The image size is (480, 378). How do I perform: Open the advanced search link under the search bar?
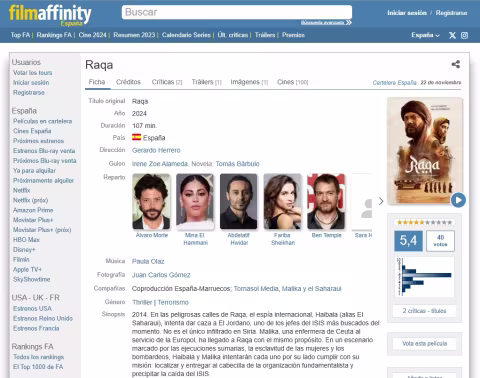tap(326, 22)
